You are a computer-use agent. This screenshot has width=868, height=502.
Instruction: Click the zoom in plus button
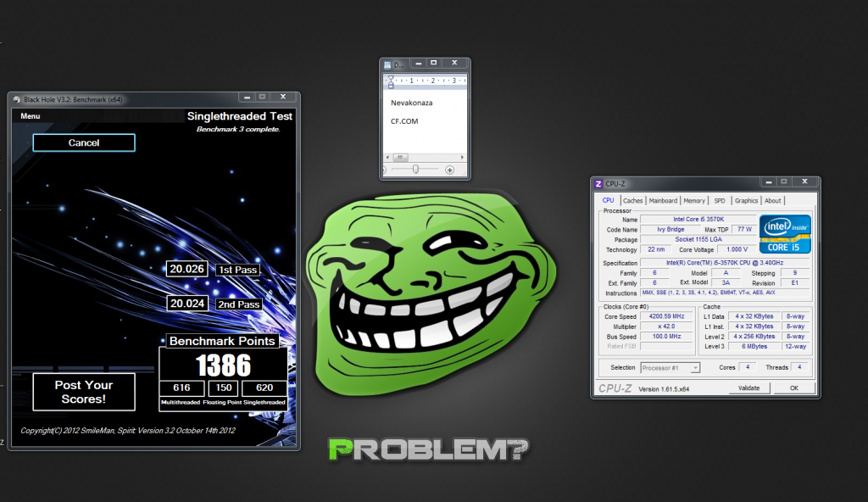[449, 170]
